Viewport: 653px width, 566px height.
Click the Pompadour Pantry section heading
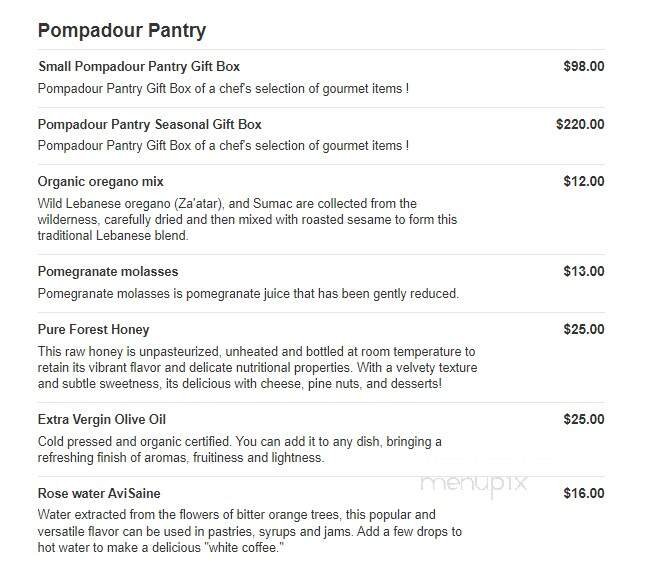coord(121,30)
